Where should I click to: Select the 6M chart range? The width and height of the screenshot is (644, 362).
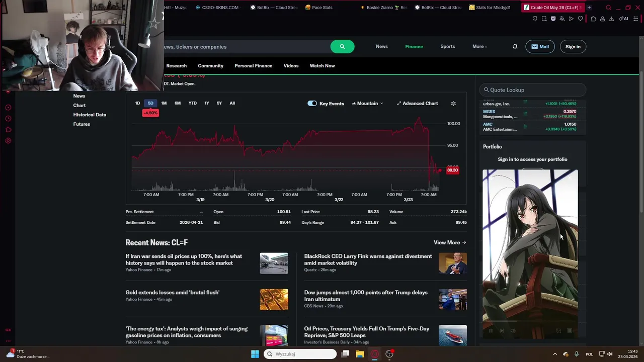pyautogui.click(x=178, y=103)
